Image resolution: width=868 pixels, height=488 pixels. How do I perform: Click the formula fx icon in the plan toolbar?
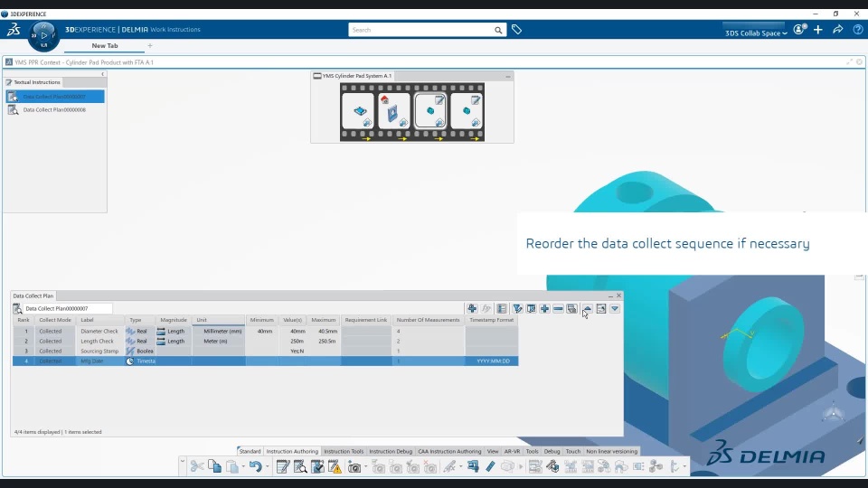click(x=486, y=309)
